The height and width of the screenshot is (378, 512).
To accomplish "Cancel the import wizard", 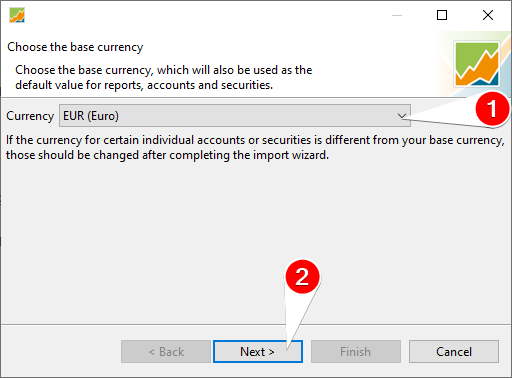I will [454, 351].
